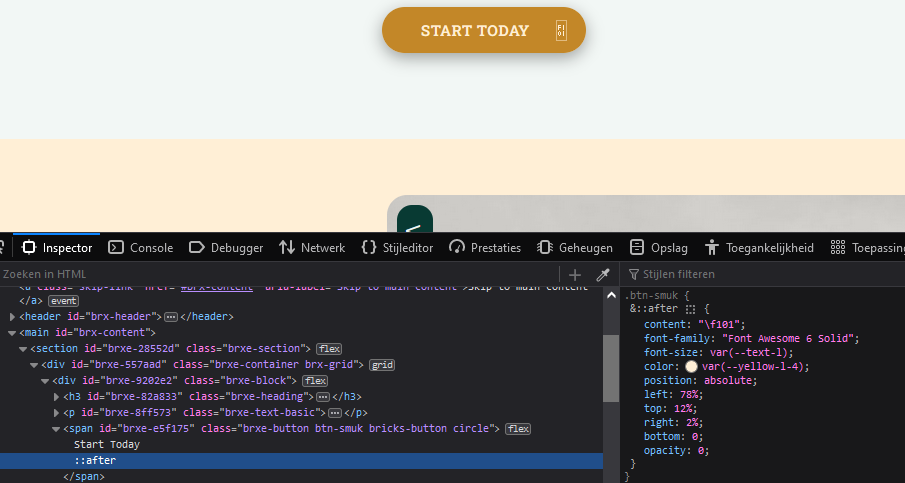This screenshot has height=483, width=905.
Task: Collapse the div brxe-557aad node
Action: [x=34, y=365]
